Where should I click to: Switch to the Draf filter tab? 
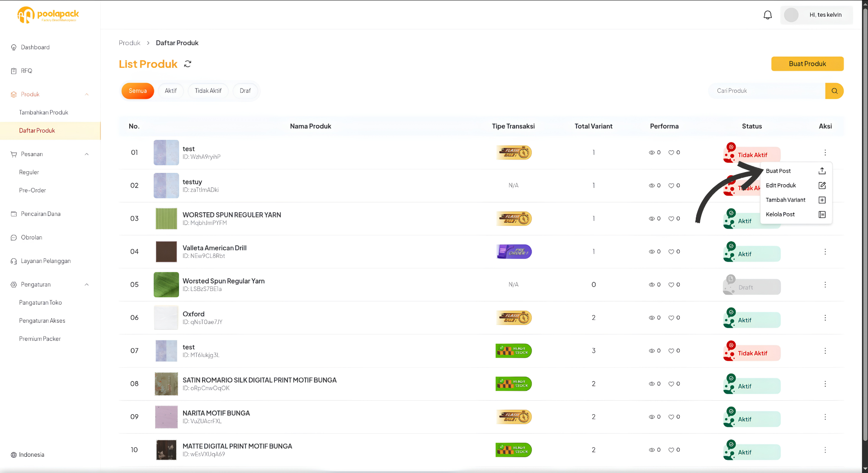click(245, 91)
